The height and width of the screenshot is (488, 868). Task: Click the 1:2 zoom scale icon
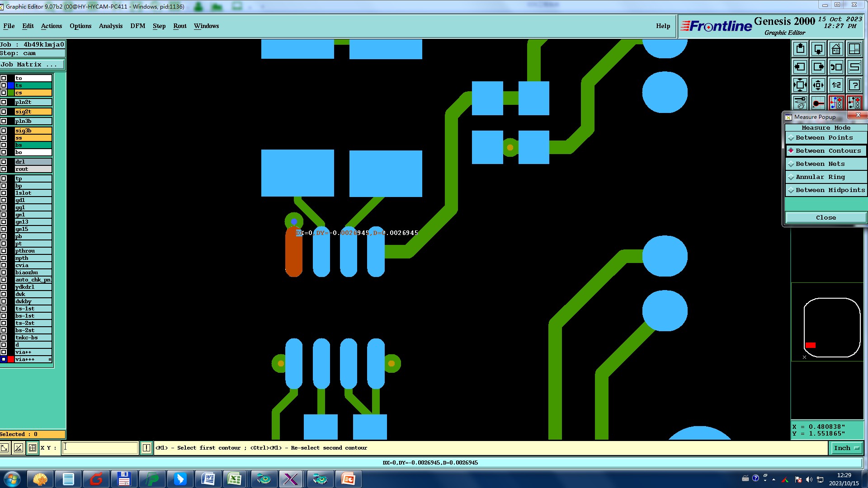pyautogui.click(x=836, y=85)
